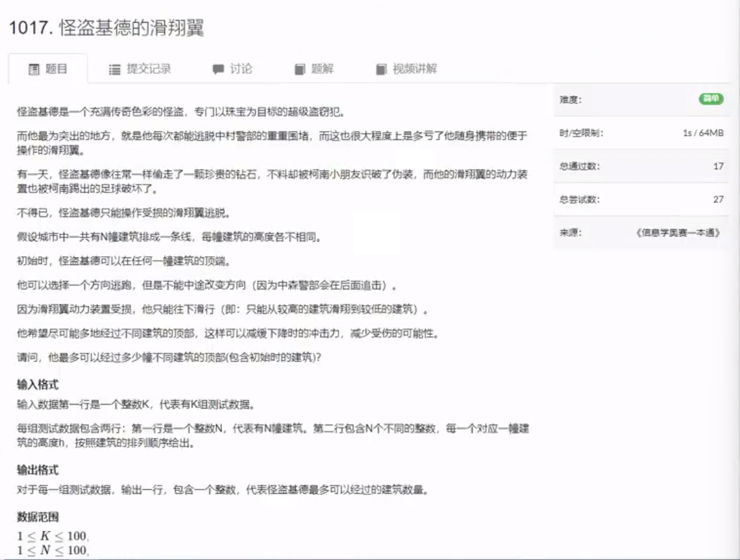Switch to the 提交记录 tab
The image size is (740, 560).
pyautogui.click(x=139, y=69)
